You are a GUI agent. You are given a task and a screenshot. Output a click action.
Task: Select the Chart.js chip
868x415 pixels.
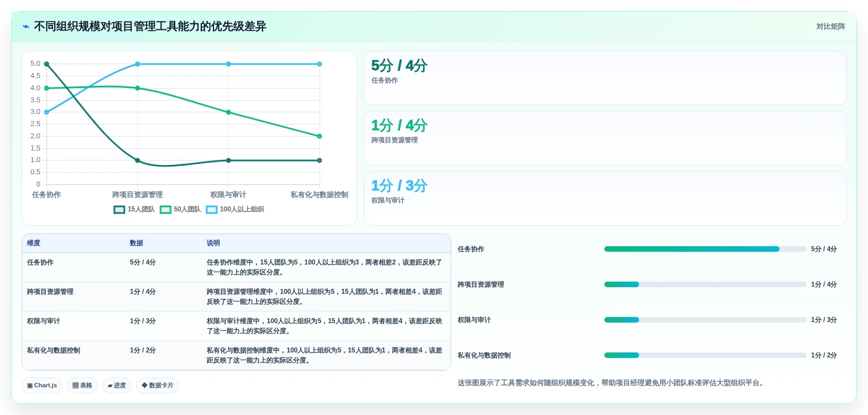point(42,386)
